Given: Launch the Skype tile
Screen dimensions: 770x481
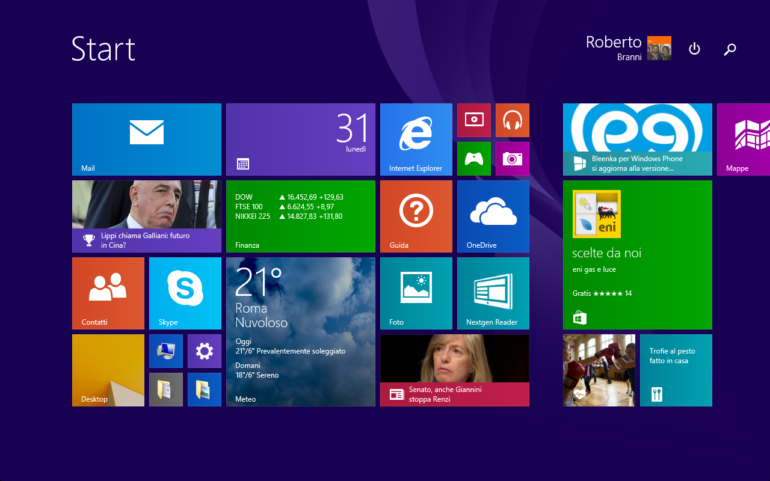Looking at the screenshot, I should click(185, 293).
